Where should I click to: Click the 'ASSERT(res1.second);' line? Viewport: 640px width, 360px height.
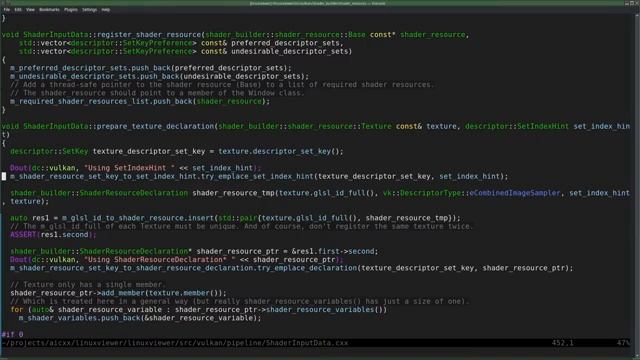[x=53, y=235]
